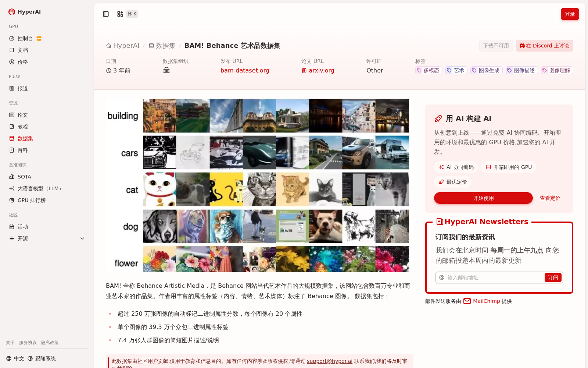588x368 pixels.
Task: Expand the 开源 section chevron
Action: point(82,238)
